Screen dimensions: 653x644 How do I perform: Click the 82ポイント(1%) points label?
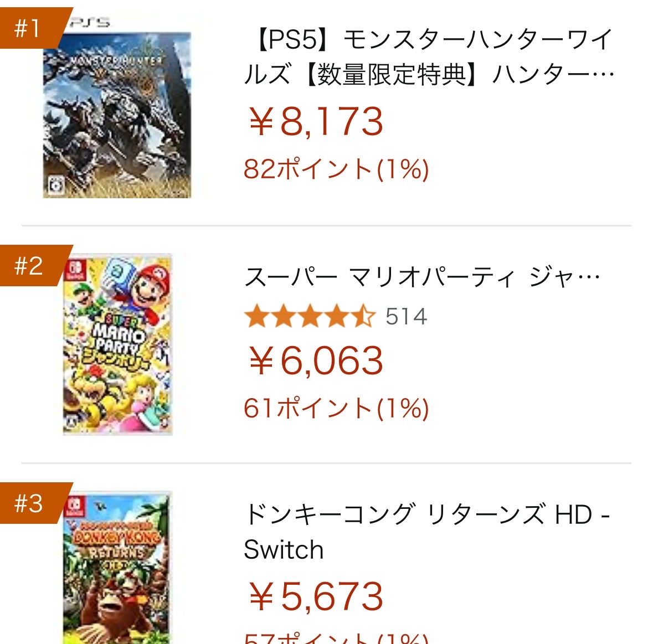(336, 169)
